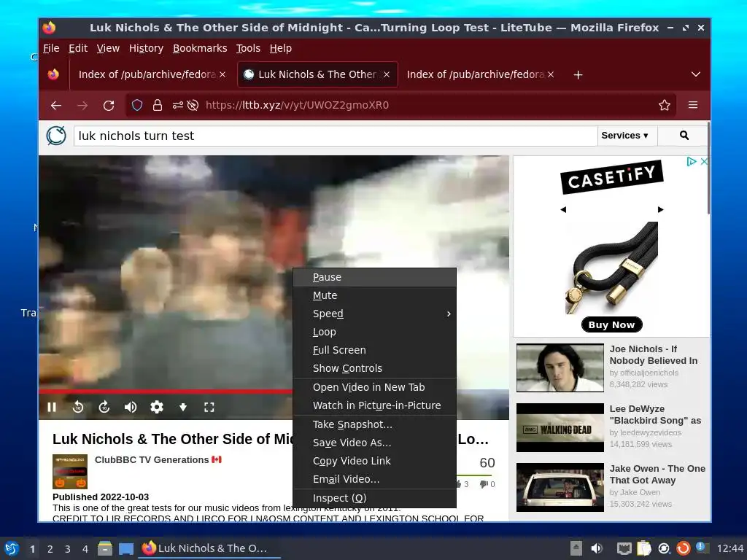Image resolution: width=747 pixels, height=560 pixels.
Task: Select Watch in Picture-in-Picture
Action: tap(375, 405)
